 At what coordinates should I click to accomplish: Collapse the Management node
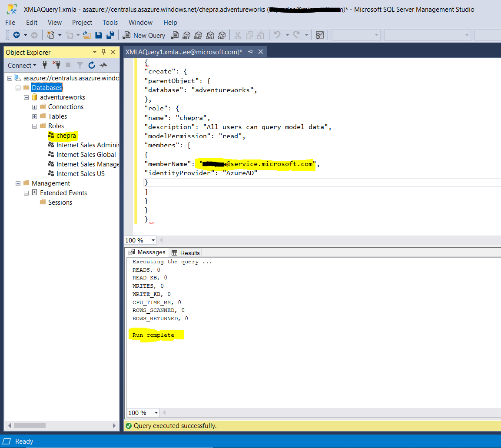coord(18,183)
